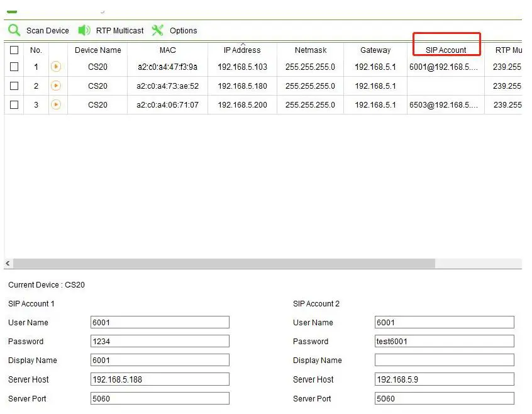Tick the checkbox for device row 2
This screenshot has width=532, height=414.
(x=14, y=86)
